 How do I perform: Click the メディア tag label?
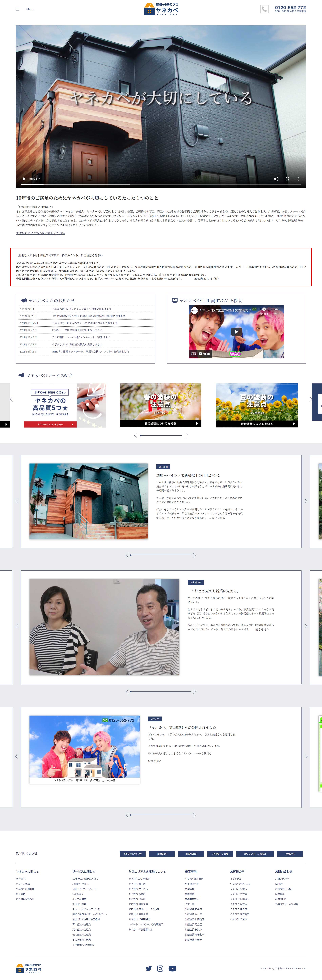point(155,719)
